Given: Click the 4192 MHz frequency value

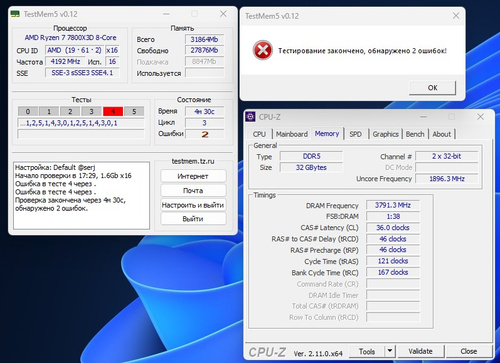Looking at the screenshot, I should click(65, 62).
